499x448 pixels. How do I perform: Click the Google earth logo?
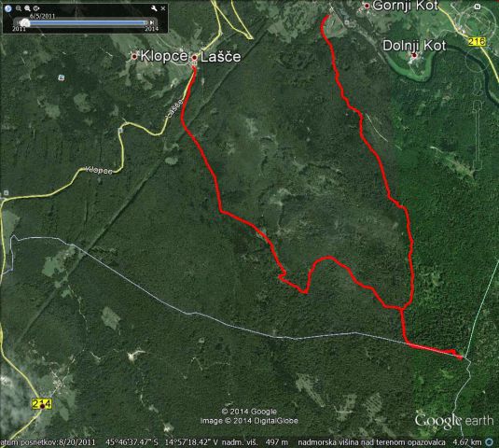coord(454,421)
